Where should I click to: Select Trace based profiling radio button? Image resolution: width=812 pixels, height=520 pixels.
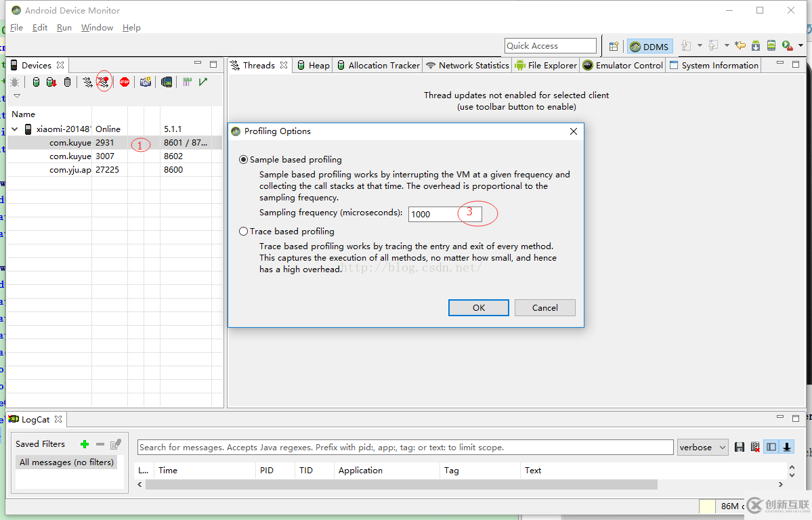pyautogui.click(x=243, y=232)
